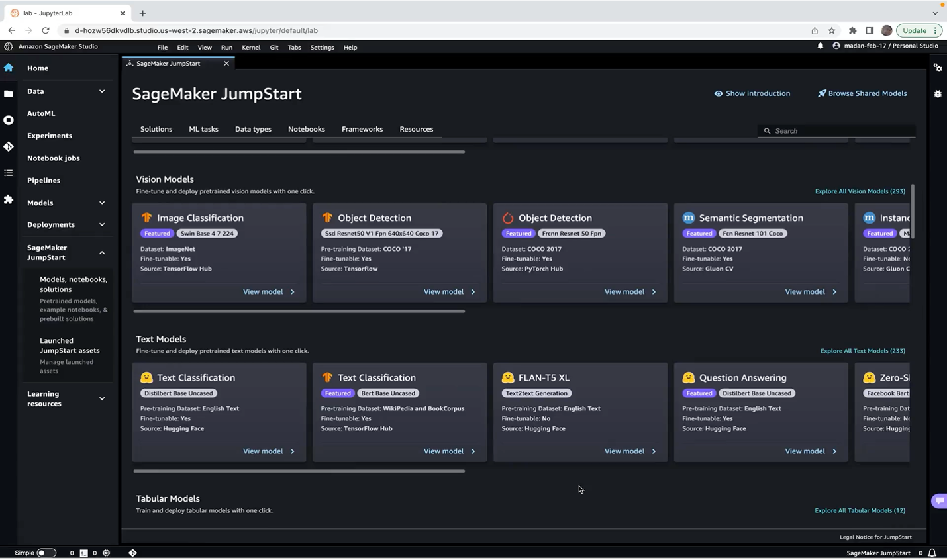Image resolution: width=947 pixels, height=560 pixels.
Task: Switch to the Frameworks tab
Action: click(362, 129)
